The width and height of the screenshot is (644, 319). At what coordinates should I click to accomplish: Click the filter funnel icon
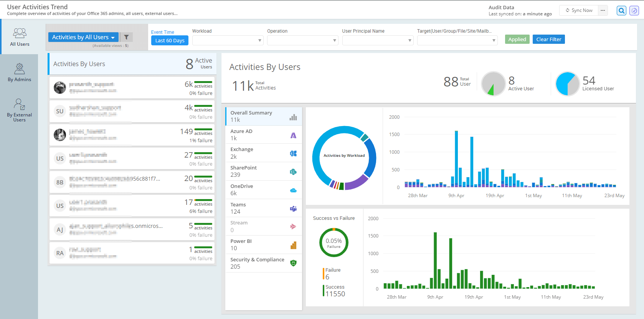[x=126, y=37]
